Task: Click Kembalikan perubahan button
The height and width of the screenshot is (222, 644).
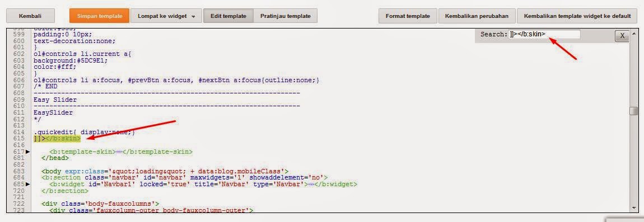Action: [477, 16]
